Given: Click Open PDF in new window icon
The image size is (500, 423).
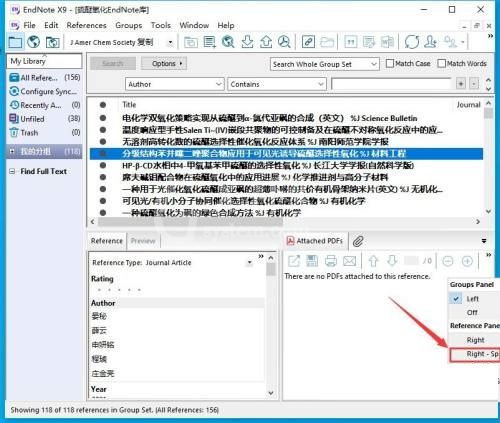Looking at the screenshot, I should [x=294, y=261].
